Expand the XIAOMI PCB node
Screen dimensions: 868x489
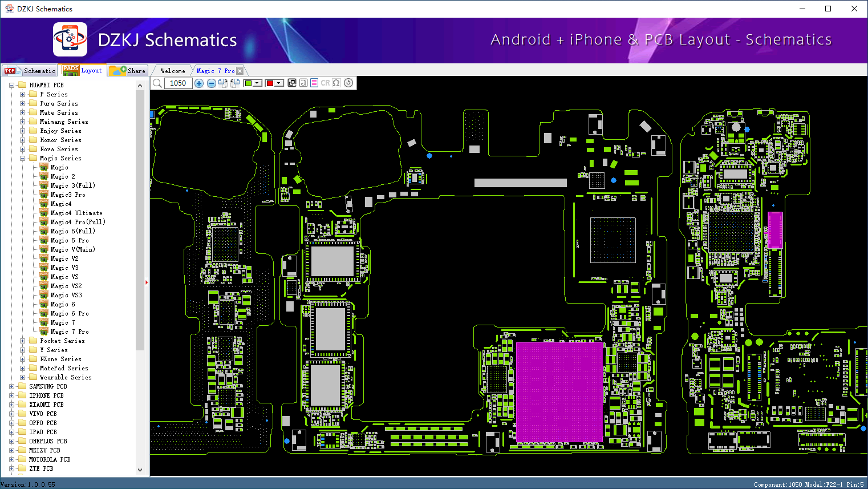[12, 405]
